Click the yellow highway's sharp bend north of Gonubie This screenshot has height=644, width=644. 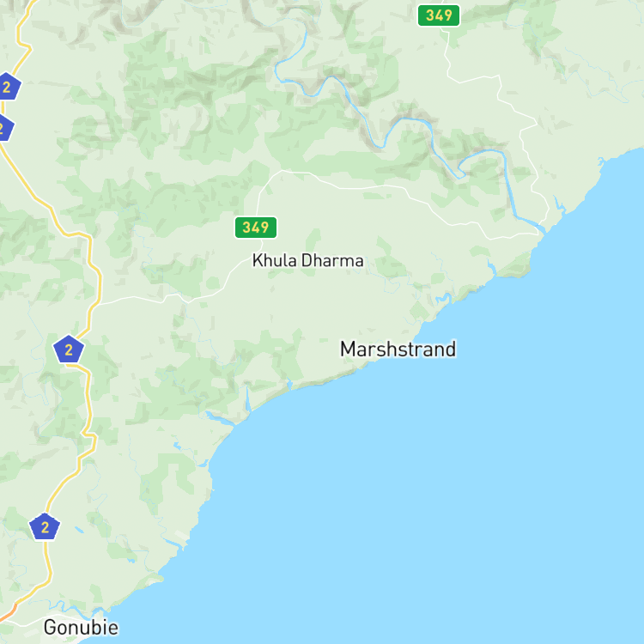[x=90, y=437]
